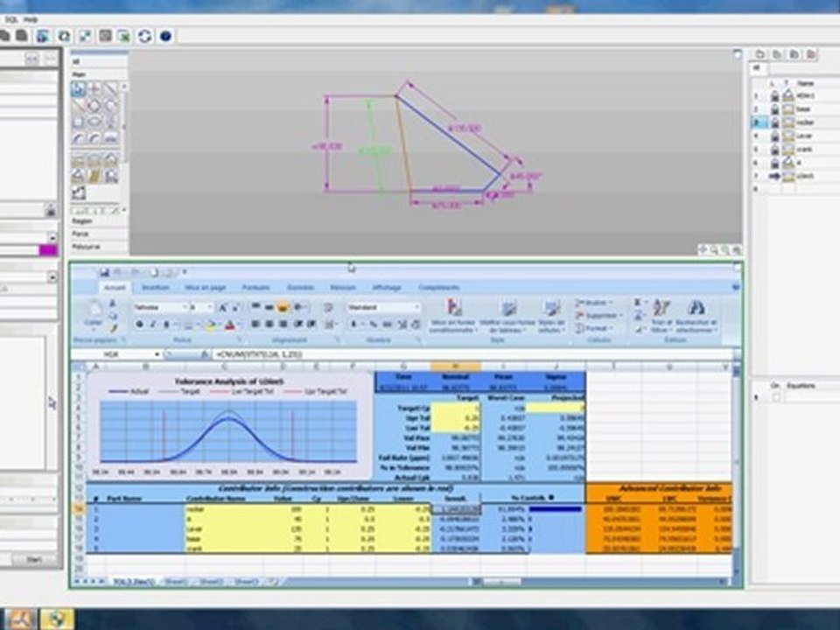Viewport: 840px width, 630px height.
Task: Tick the checkbox in the Equations panel
Action: point(776,397)
